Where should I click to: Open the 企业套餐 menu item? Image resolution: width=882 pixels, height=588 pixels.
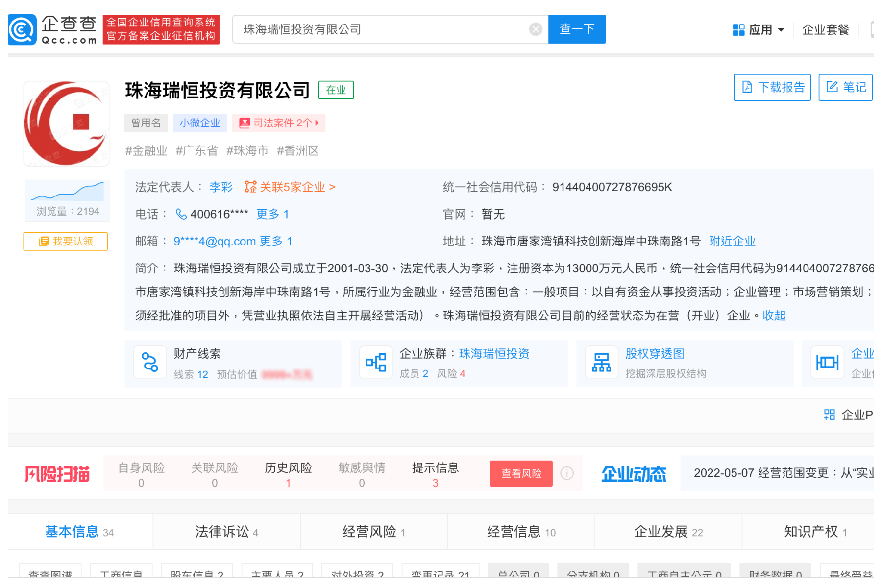826,29
